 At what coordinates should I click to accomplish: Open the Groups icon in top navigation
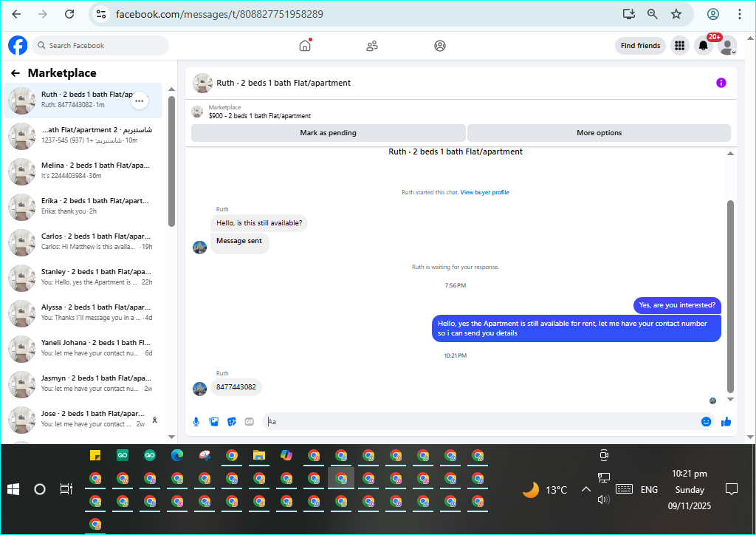click(440, 46)
